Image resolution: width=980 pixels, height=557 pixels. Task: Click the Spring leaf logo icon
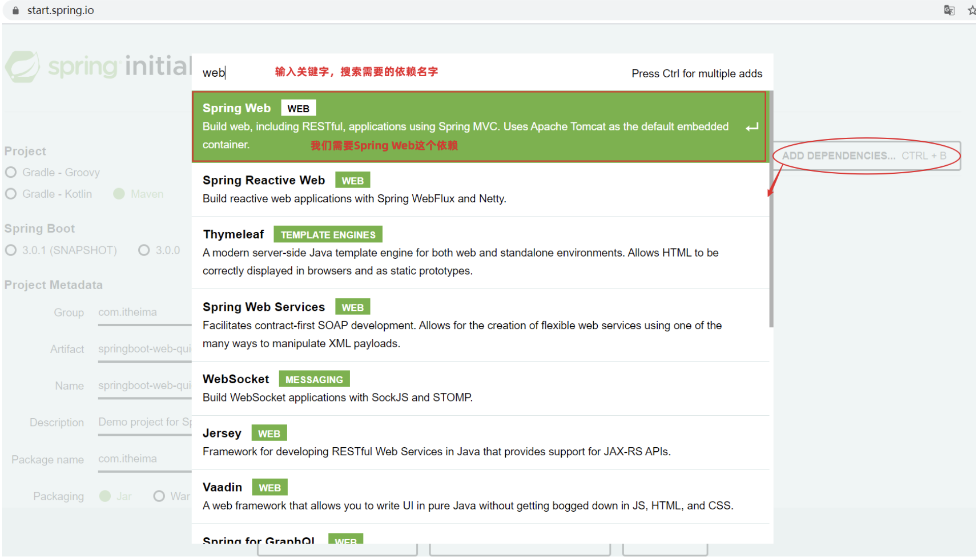pyautogui.click(x=22, y=67)
